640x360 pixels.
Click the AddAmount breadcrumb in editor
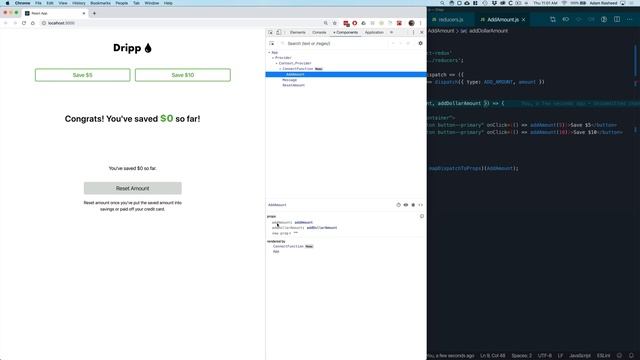441,31
